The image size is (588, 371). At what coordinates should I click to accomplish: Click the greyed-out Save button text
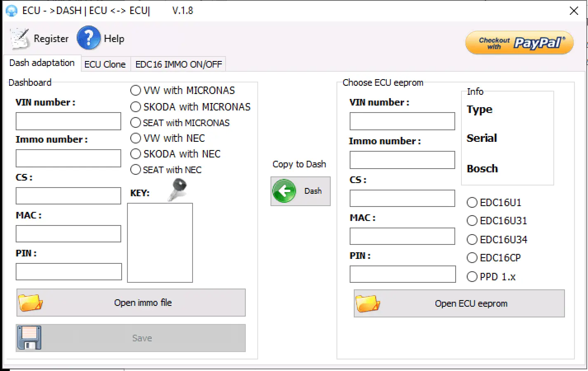point(142,338)
